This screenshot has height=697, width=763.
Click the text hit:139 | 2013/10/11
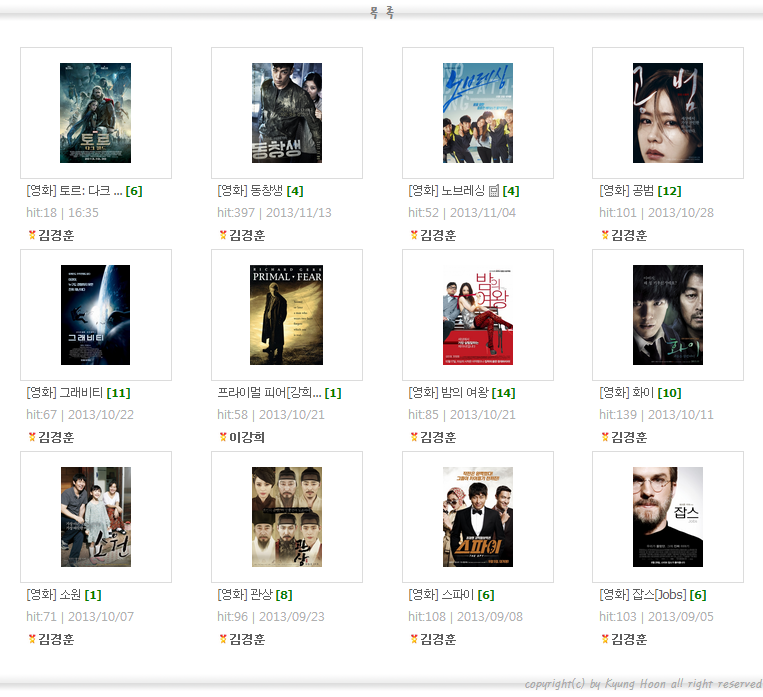(x=656, y=415)
